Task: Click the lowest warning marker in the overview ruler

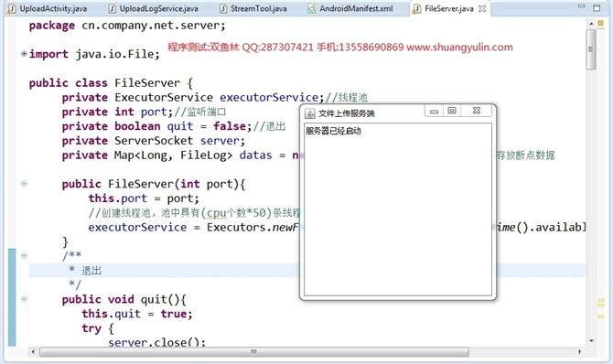Action: click(601, 316)
